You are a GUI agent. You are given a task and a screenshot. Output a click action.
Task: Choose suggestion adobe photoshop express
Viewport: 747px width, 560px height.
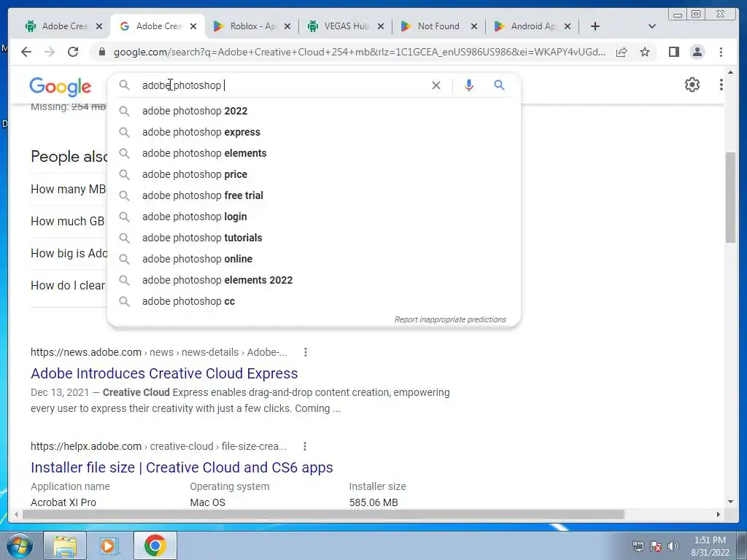pos(314,132)
